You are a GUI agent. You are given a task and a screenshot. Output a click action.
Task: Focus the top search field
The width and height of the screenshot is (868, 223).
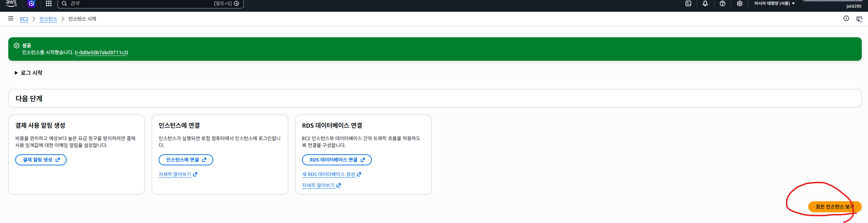(151, 3)
